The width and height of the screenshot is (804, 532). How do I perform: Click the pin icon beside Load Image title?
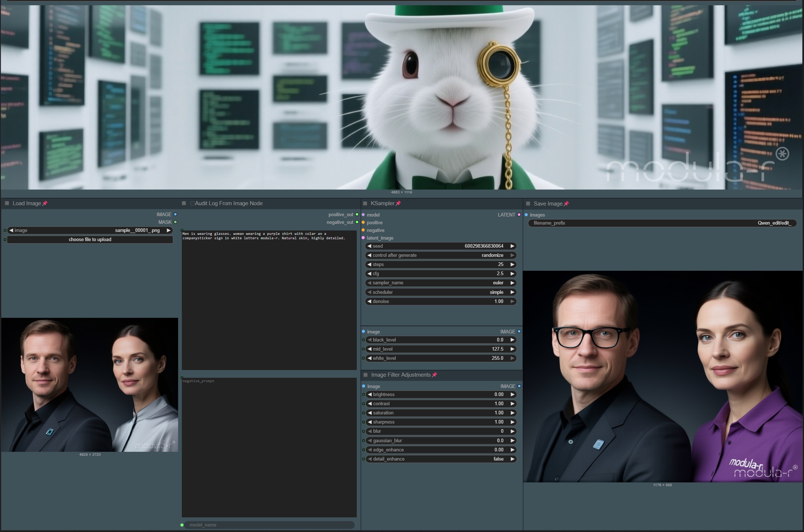pyautogui.click(x=45, y=203)
